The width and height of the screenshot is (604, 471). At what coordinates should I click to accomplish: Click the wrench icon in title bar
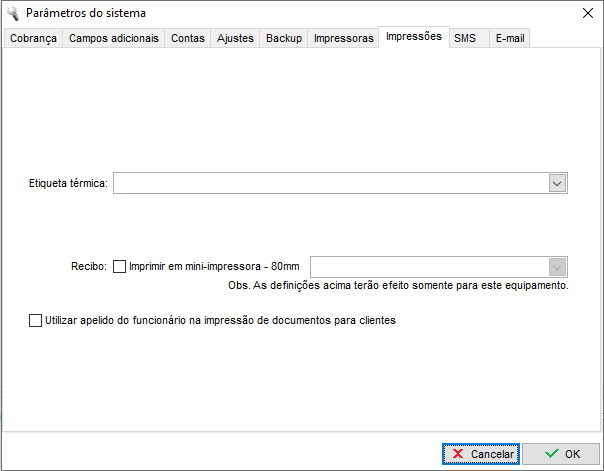[12, 13]
